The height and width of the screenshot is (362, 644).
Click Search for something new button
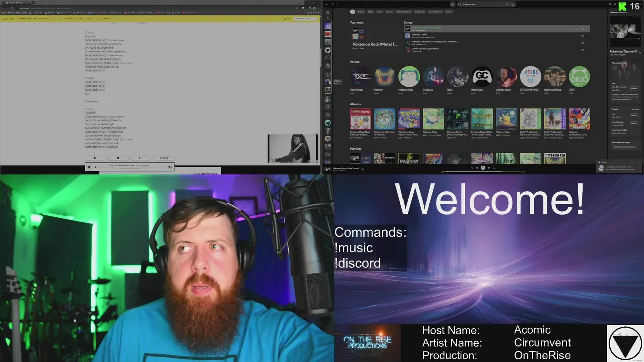pyautogui.click(x=624, y=147)
